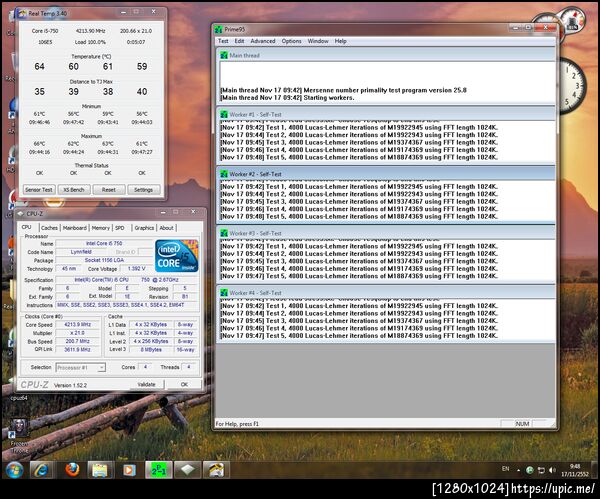Open the Window menu in Prime95

[x=318, y=41]
